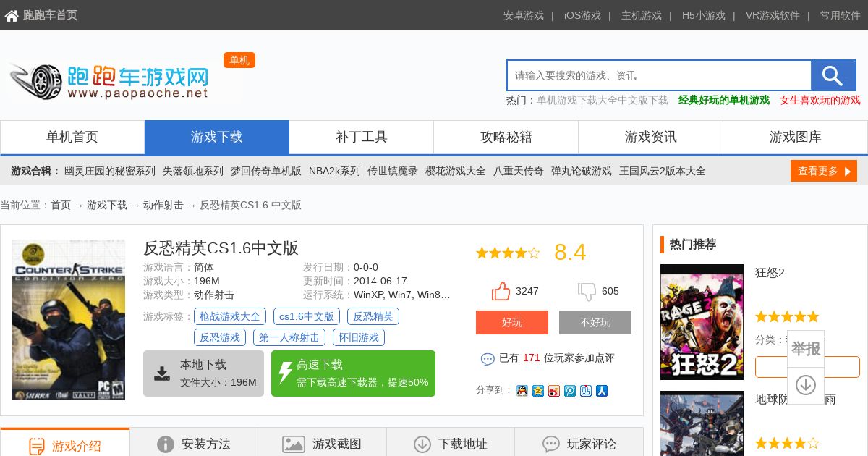Click the thumbs-down icon beside 605
The height and width of the screenshot is (456, 868).
[587, 292]
